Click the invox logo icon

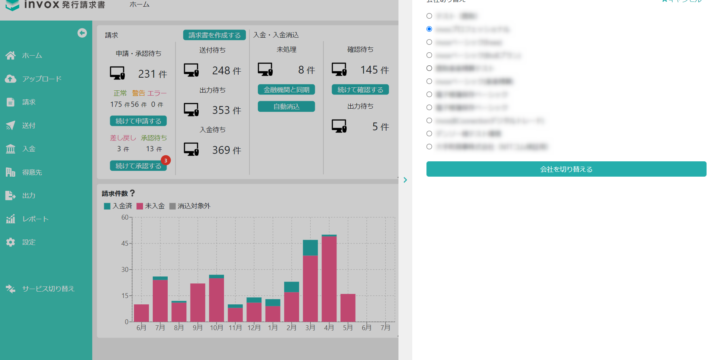12,5
